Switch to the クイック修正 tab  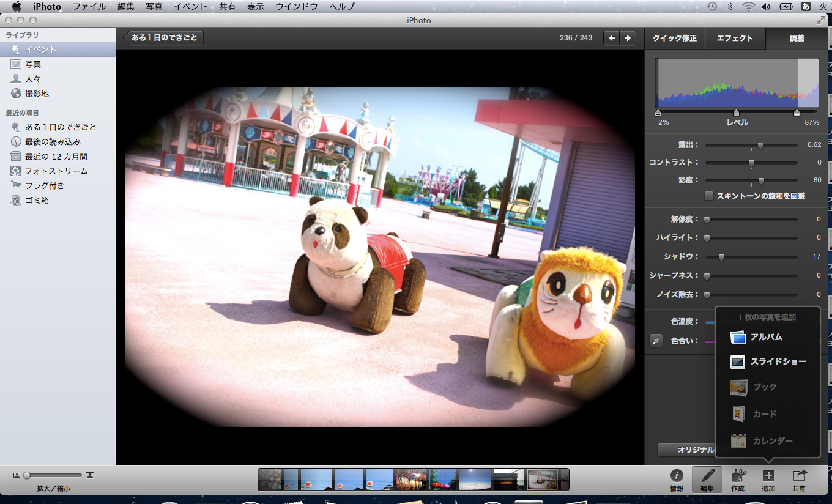click(x=675, y=38)
